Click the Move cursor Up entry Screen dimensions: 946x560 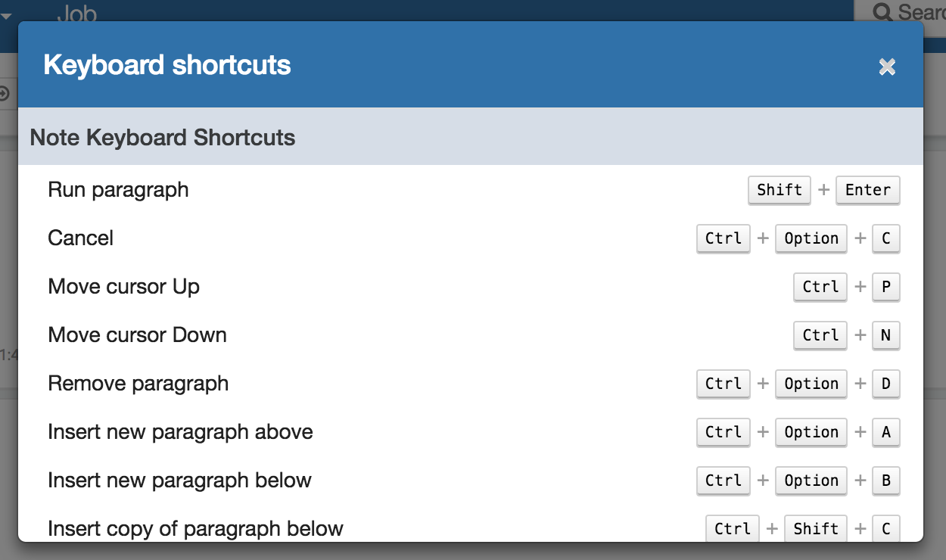pyautogui.click(x=123, y=287)
